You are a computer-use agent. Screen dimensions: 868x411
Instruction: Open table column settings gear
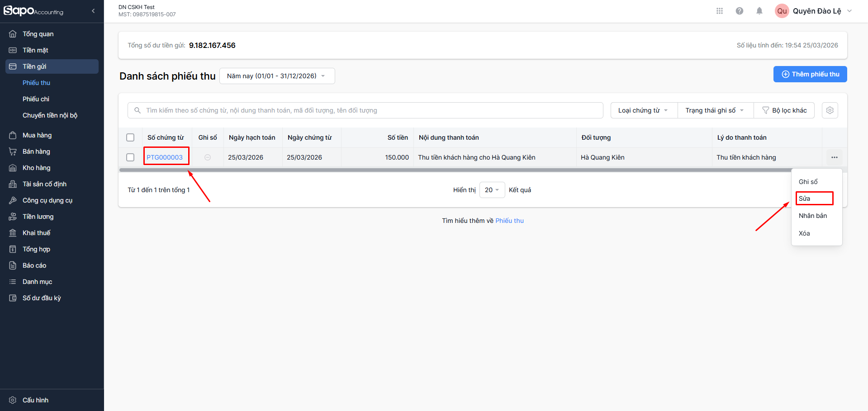tap(830, 110)
